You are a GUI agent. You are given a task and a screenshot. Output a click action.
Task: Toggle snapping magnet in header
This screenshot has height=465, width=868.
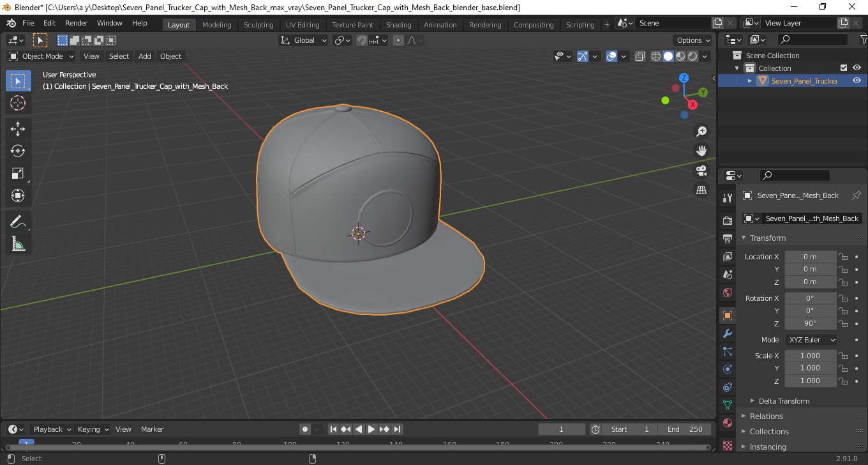[362, 40]
